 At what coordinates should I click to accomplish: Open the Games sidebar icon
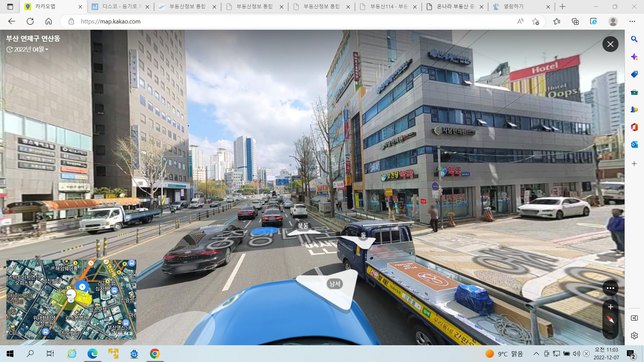point(634,110)
